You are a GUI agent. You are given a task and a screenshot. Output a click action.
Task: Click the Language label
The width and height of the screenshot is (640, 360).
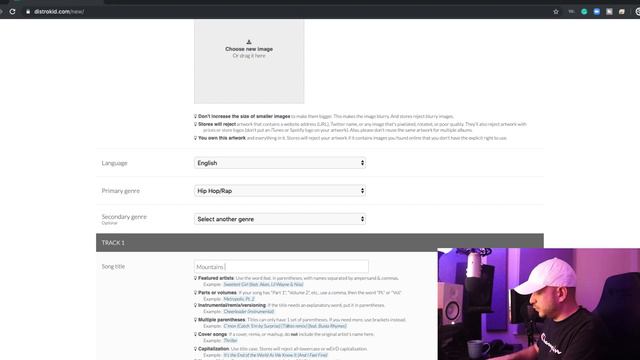pos(114,163)
